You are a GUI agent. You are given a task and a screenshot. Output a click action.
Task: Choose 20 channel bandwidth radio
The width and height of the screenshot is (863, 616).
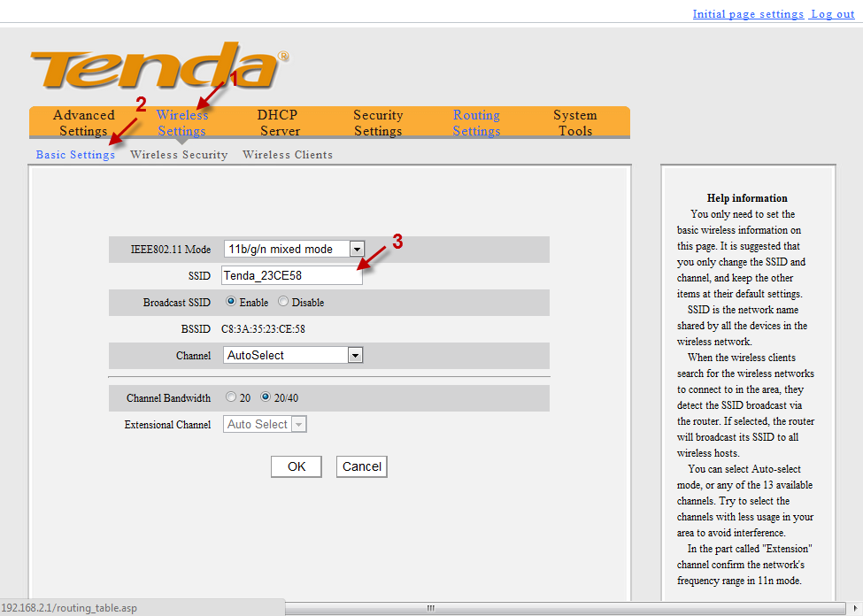[x=231, y=397]
